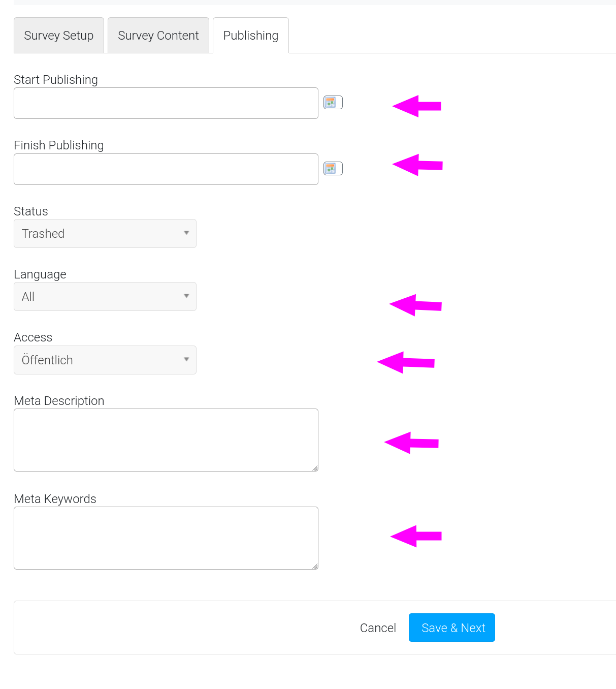Switch to the Survey Setup tab
616x689 pixels.
pos(59,36)
